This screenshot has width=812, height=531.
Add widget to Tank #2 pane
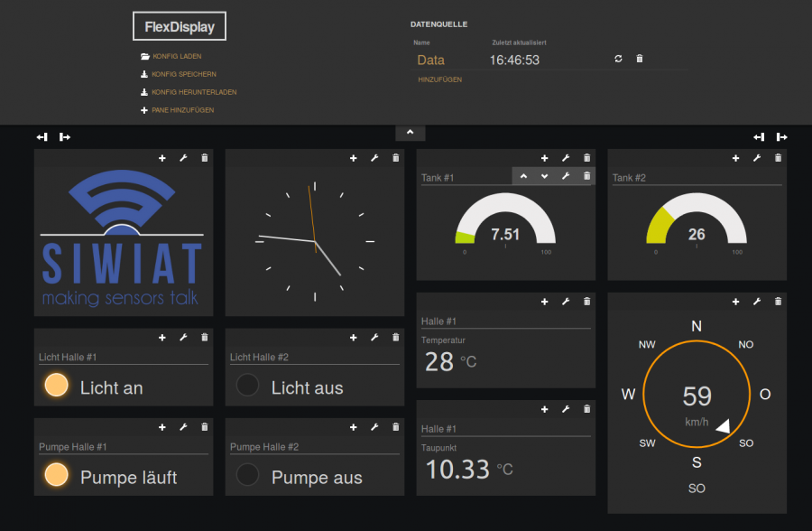pos(735,158)
